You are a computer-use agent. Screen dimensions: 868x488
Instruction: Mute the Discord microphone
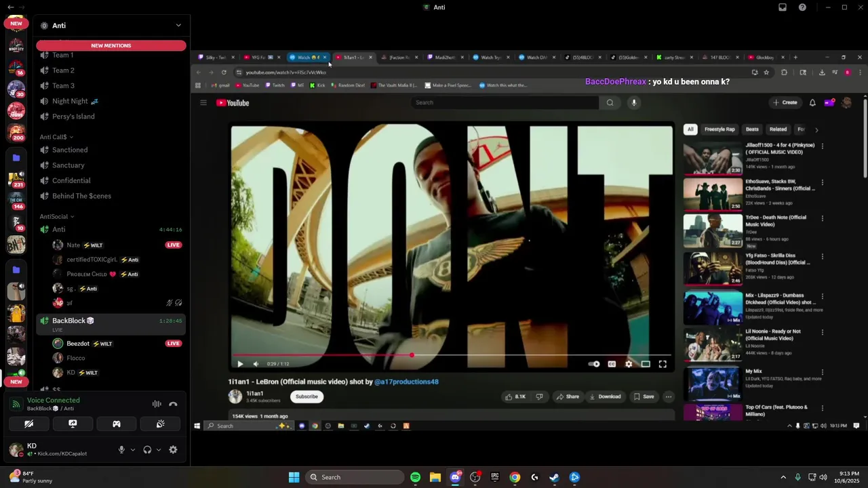click(x=121, y=449)
